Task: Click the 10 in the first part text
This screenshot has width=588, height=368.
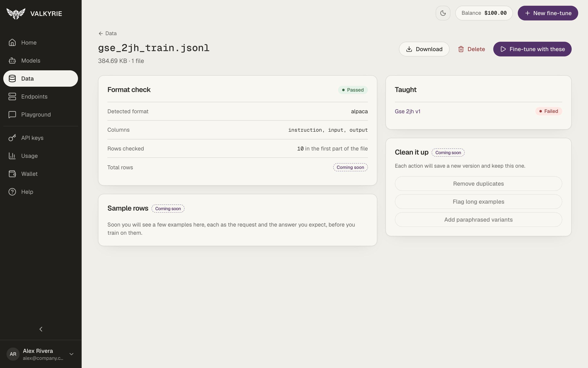Action: pyautogui.click(x=332, y=148)
